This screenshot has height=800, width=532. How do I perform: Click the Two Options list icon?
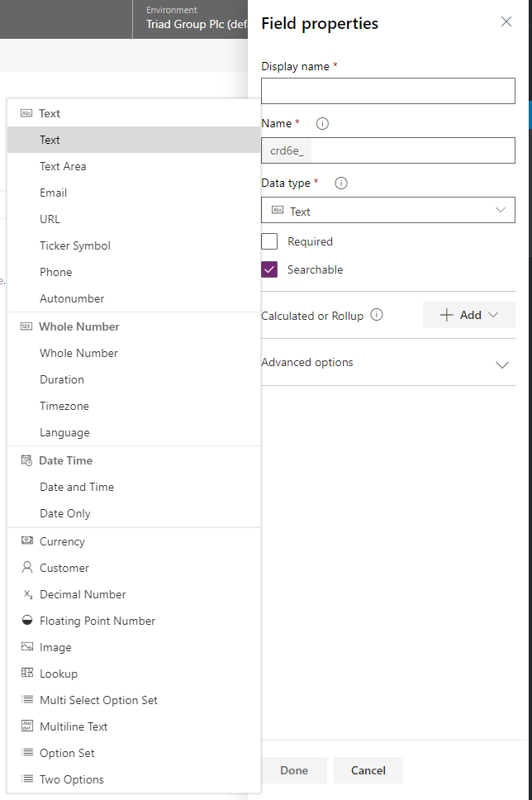27,779
